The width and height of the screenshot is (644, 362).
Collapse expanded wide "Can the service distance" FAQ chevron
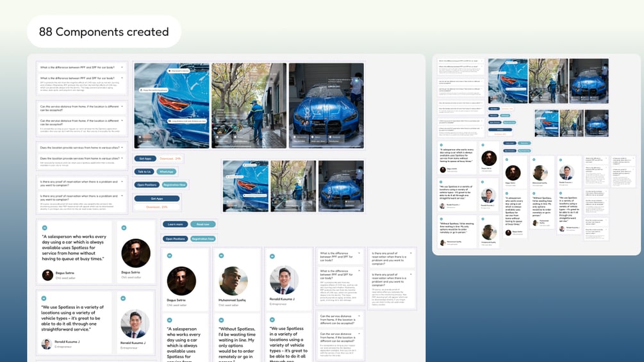click(122, 120)
